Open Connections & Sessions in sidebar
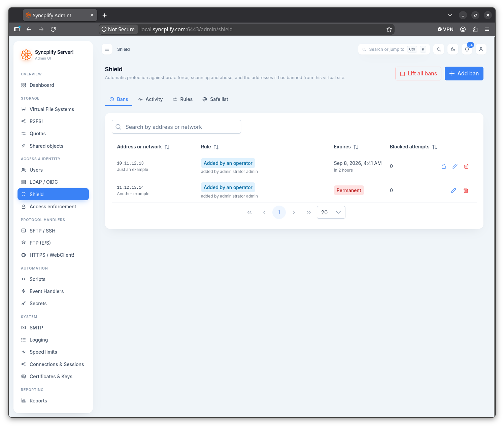The width and height of the screenshot is (504, 427). [53, 364]
